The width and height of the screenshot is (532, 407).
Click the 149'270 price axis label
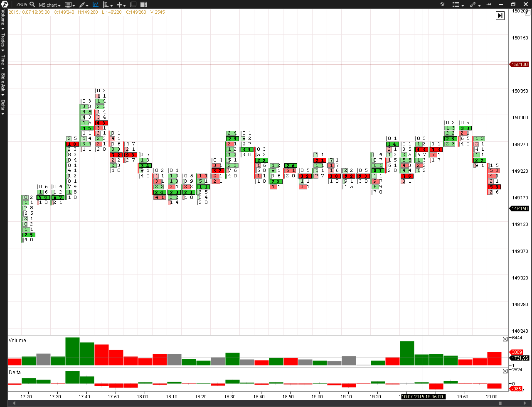(520, 145)
